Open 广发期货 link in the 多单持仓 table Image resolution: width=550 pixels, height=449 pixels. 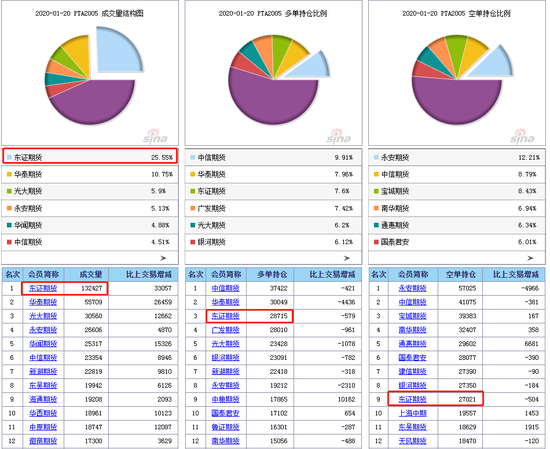tap(226, 330)
